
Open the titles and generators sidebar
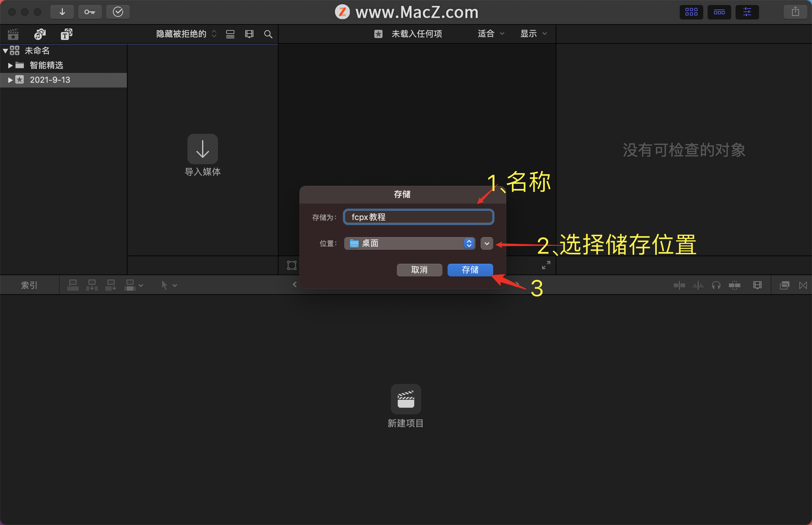pos(66,34)
